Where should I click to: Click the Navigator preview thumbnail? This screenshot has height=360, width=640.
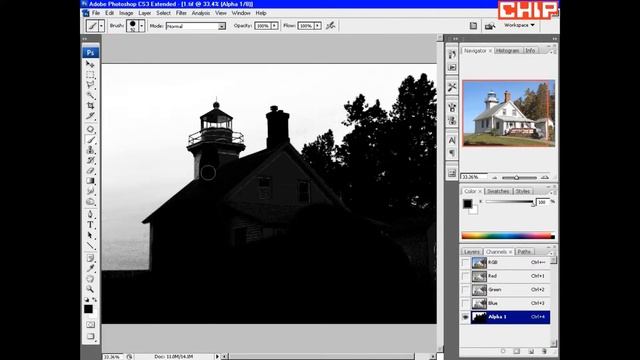click(x=509, y=113)
